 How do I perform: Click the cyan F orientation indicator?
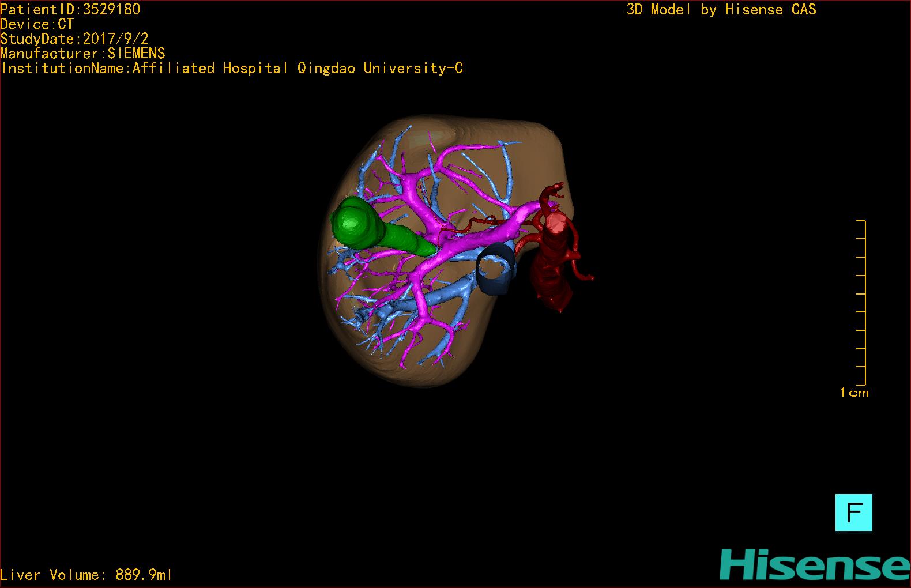point(853,512)
